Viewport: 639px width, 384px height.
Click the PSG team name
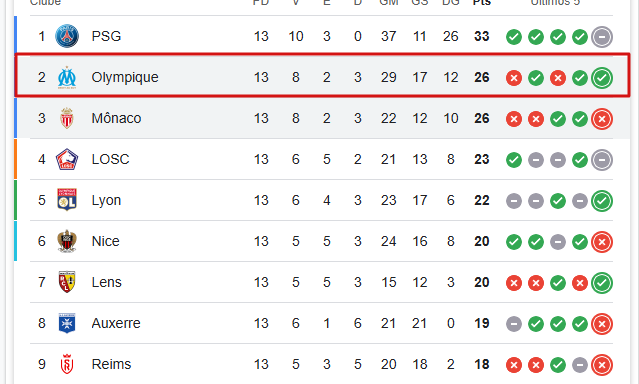pyautogui.click(x=106, y=36)
